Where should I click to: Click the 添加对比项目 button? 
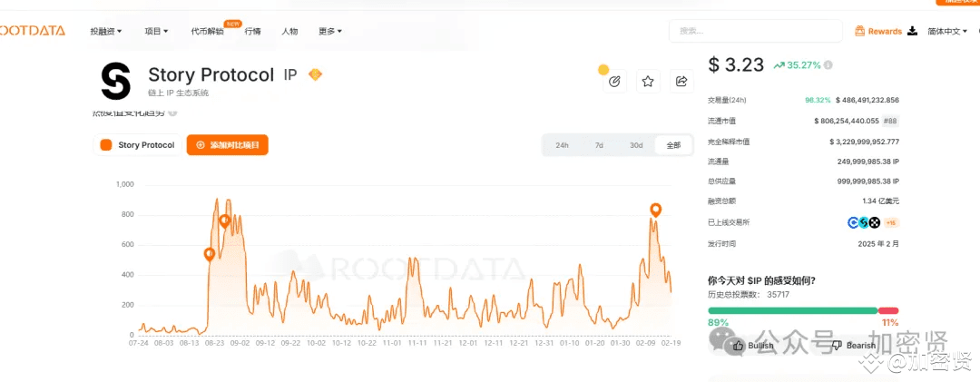coord(228,145)
